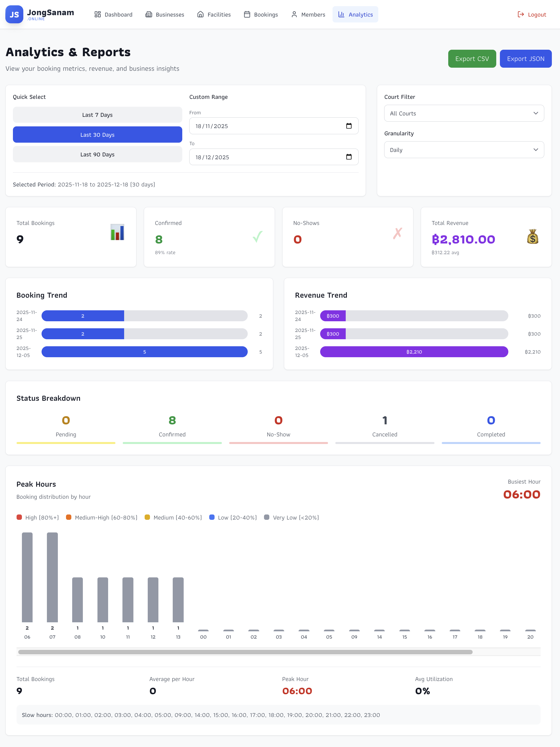The width and height of the screenshot is (560, 747).
Task: Select the Last 90 Days range
Action: [97, 154]
